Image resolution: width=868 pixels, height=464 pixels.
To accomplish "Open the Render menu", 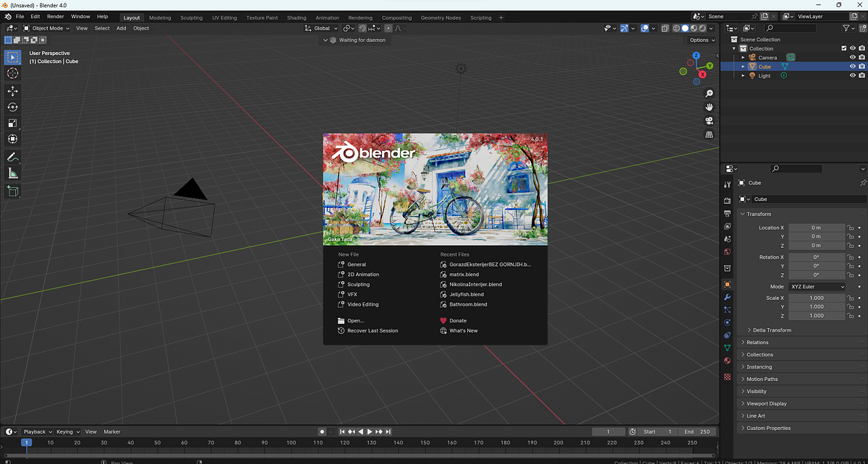I will click(56, 16).
